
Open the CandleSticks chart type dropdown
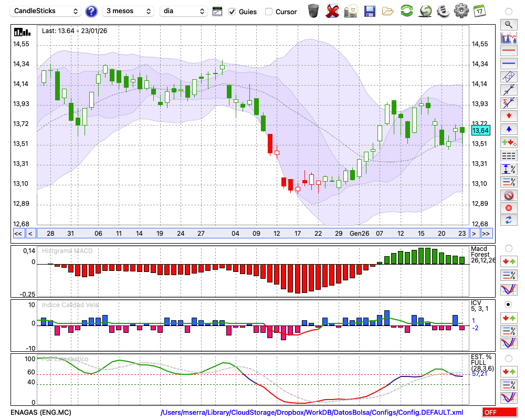(x=46, y=11)
